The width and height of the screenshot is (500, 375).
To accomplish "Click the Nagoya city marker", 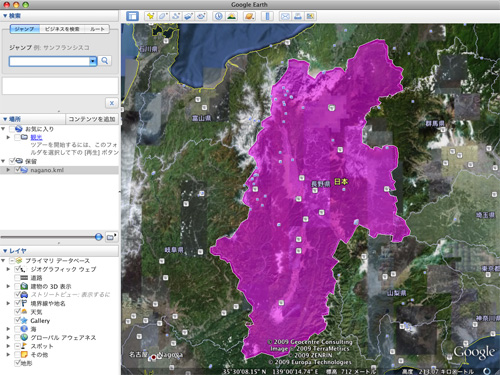I will [153, 357].
